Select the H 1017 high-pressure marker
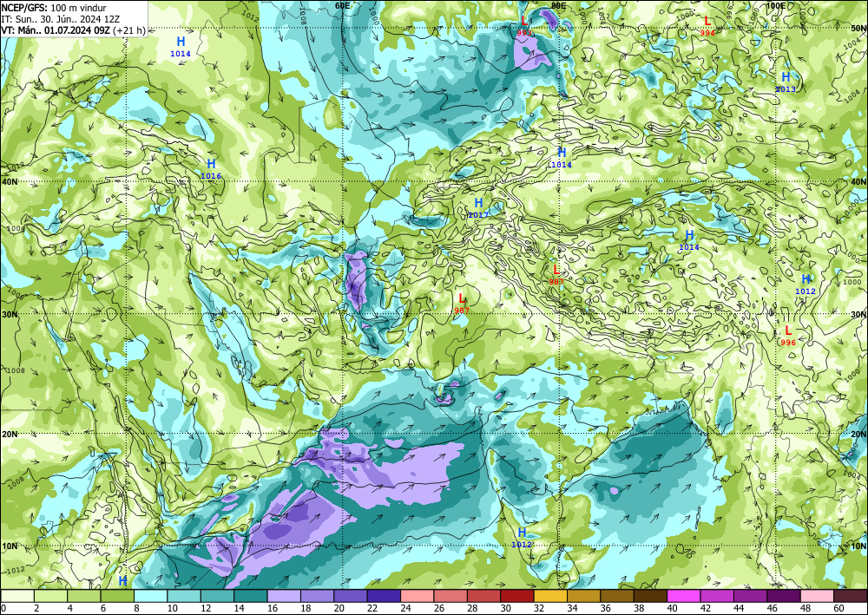 click(x=478, y=208)
